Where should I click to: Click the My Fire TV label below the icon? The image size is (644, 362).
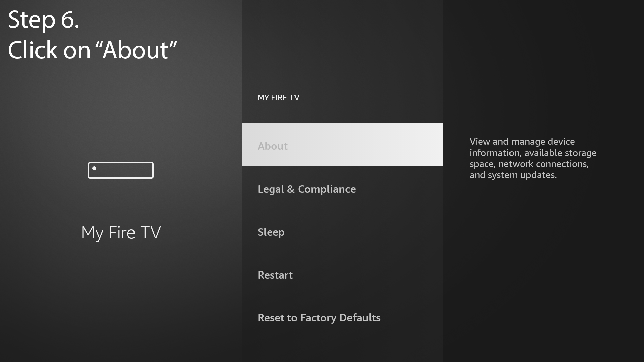(121, 233)
